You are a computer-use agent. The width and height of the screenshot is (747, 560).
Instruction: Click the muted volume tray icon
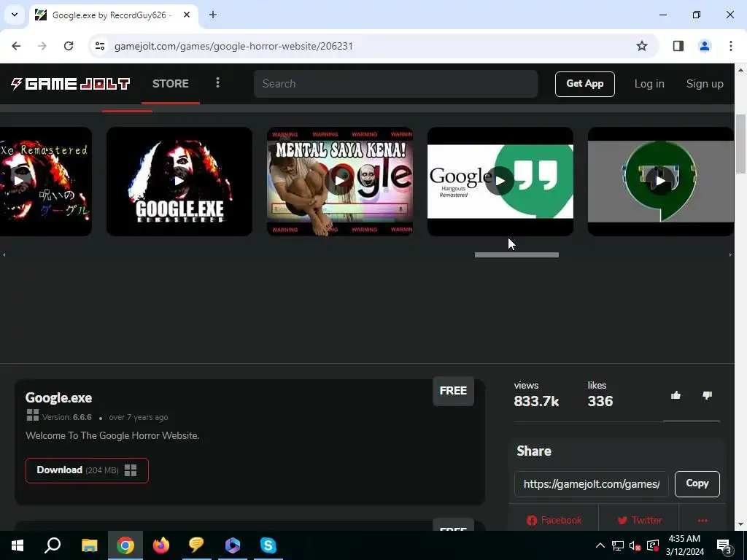tap(635, 545)
